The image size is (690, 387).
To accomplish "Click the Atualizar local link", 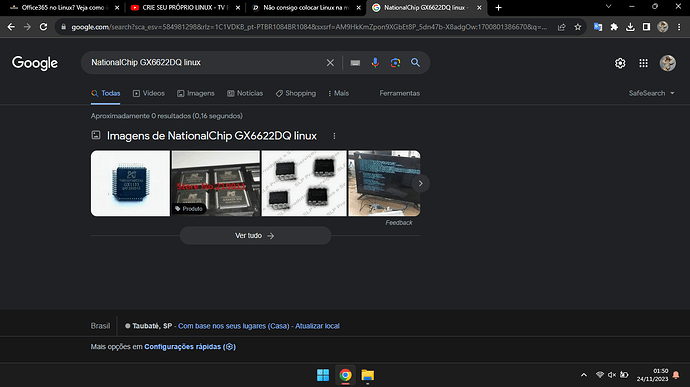I will click(x=317, y=326).
